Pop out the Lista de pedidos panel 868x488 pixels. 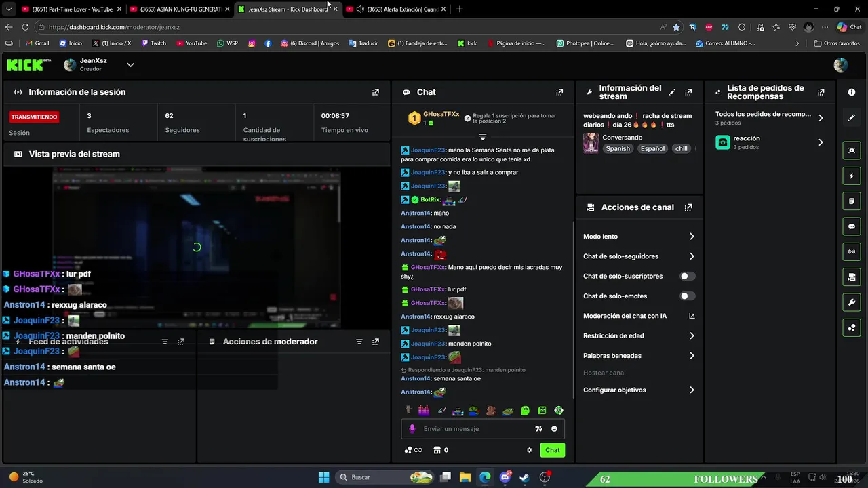(821, 92)
